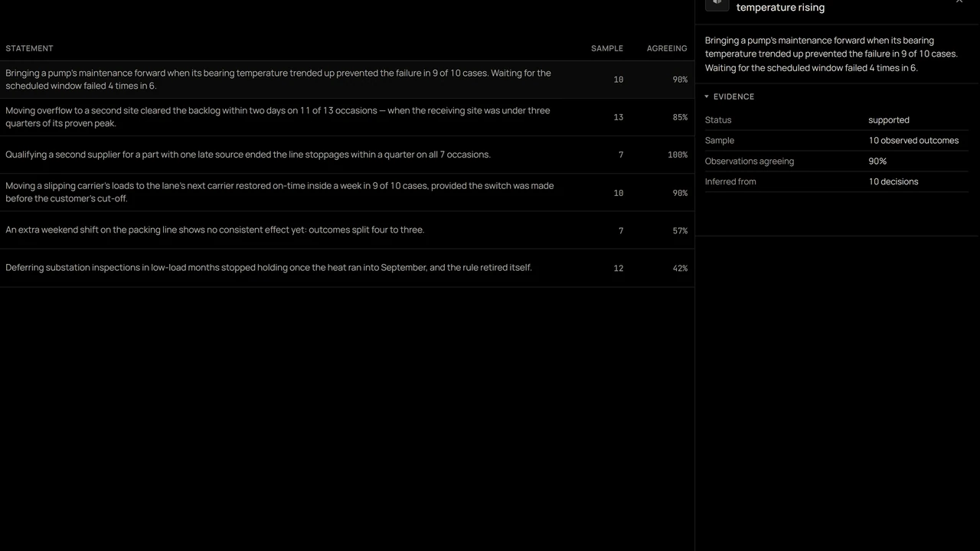The height and width of the screenshot is (551, 980).
Task: Click sample count 7 for weekend shift row
Action: point(621,231)
